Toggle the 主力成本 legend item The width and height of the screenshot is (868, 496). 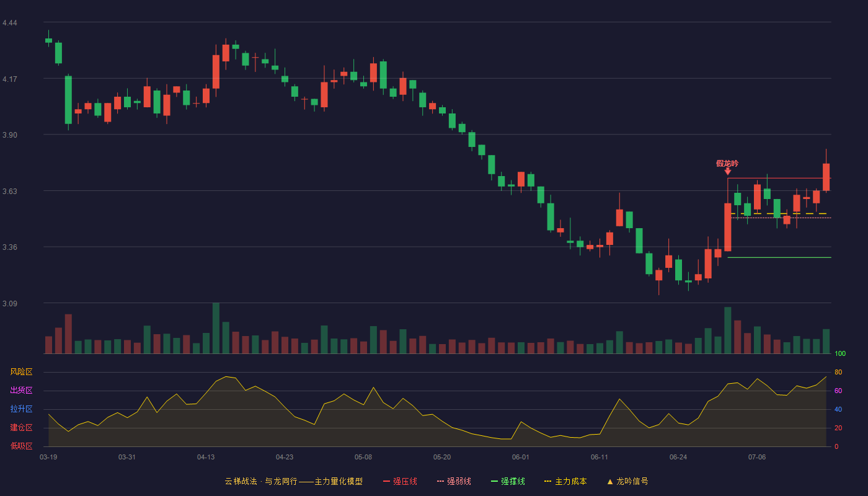tap(565, 481)
